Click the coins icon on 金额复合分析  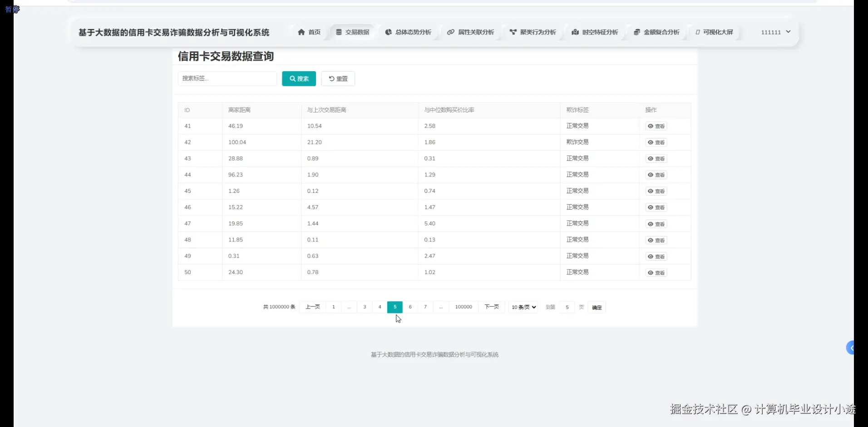637,32
